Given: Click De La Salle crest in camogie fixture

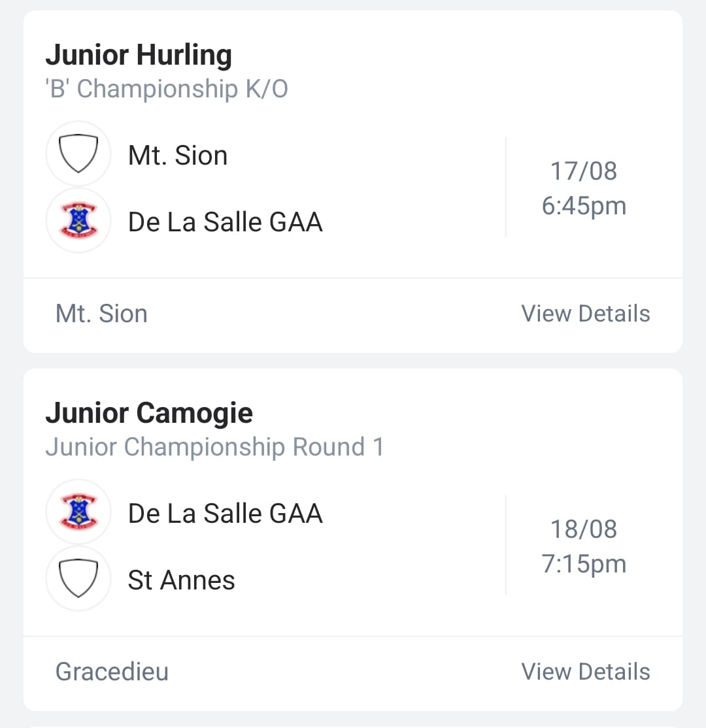Looking at the screenshot, I should 78,512.
